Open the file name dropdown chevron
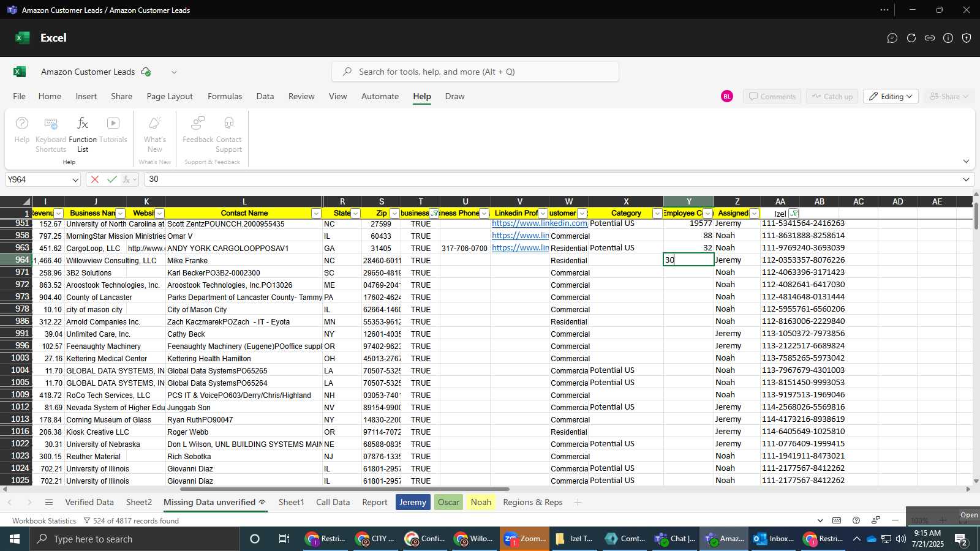Viewport: 980px width, 551px height. (x=174, y=72)
